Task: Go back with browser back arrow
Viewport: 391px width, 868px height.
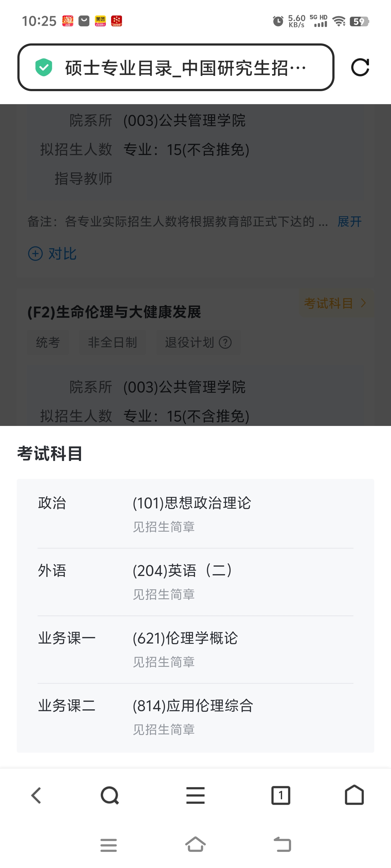Action: (x=36, y=795)
